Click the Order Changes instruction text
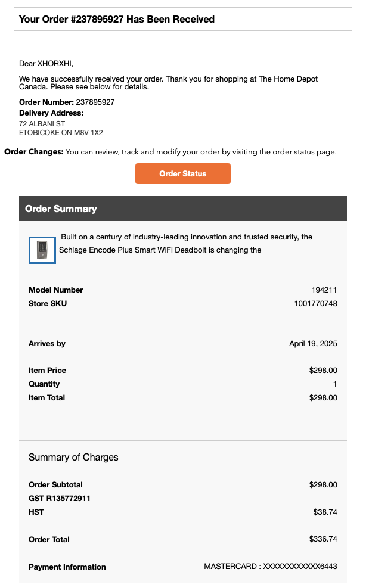 tap(170, 152)
